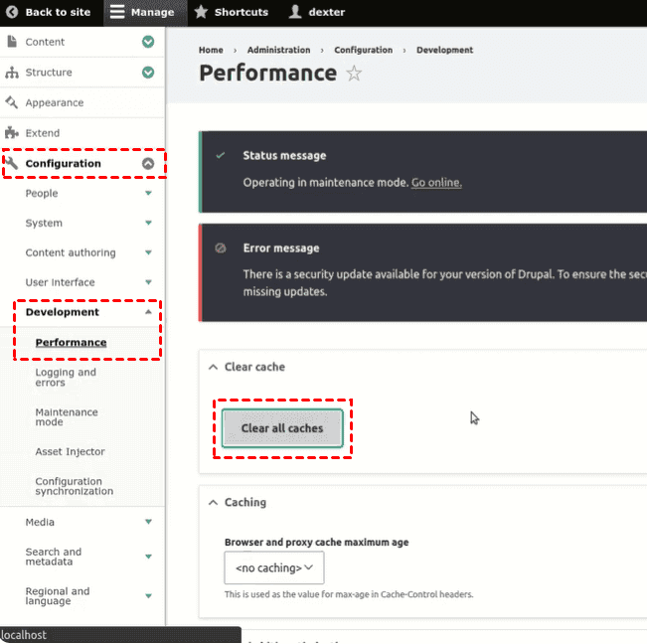Select Configuration in the admin sidebar
Viewport: 647px width, 644px height.
tap(64, 163)
